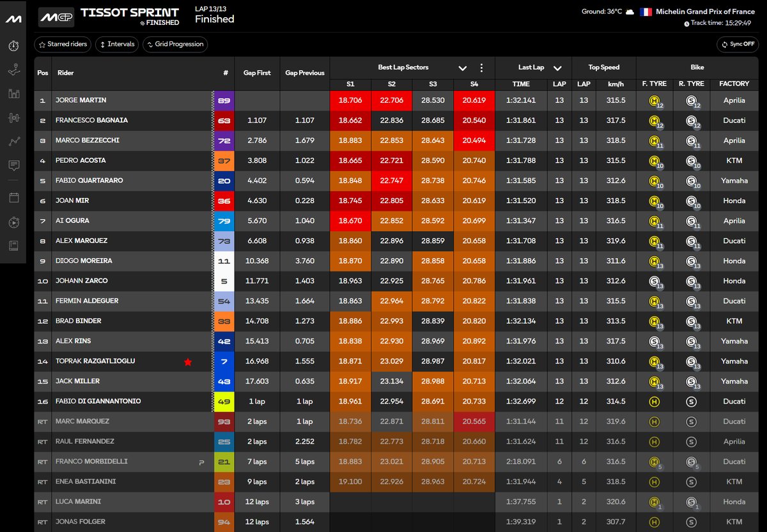
Task: Open the race messages chat sidebar icon
Action: pos(13,165)
